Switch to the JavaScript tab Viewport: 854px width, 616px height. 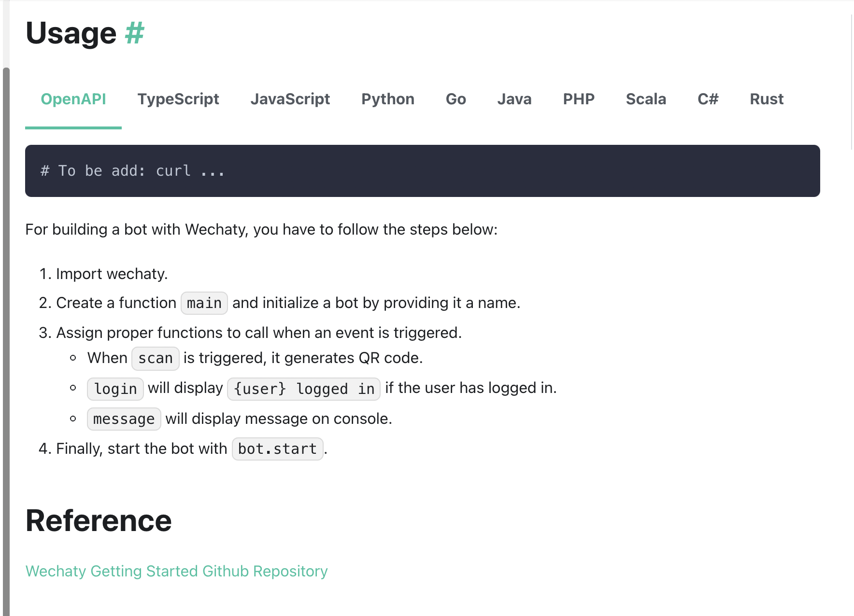[x=290, y=99]
